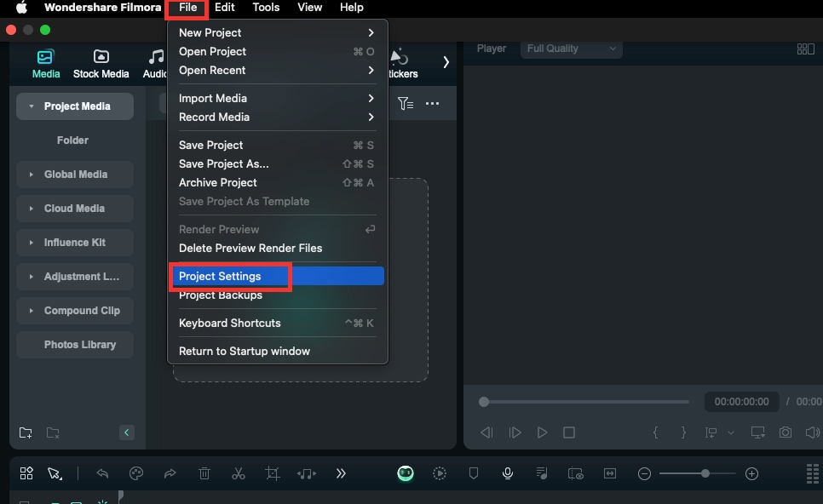Select Project Settings from File menu

(x=277, y=276)
